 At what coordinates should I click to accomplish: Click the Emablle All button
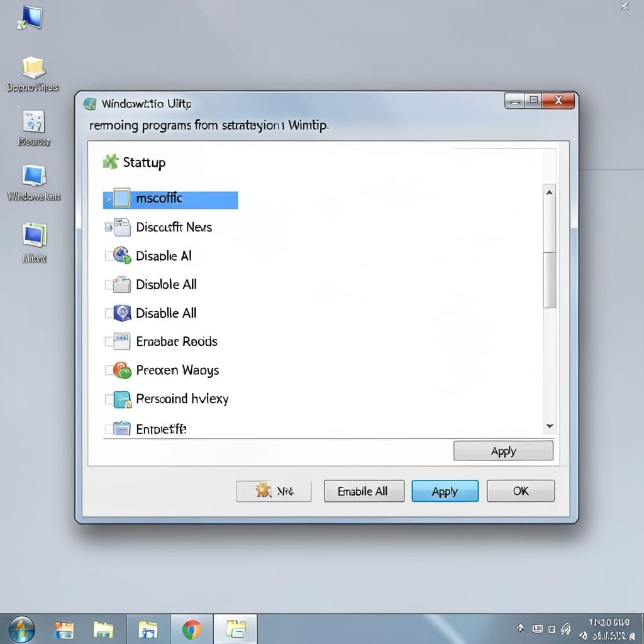[364, 491]
